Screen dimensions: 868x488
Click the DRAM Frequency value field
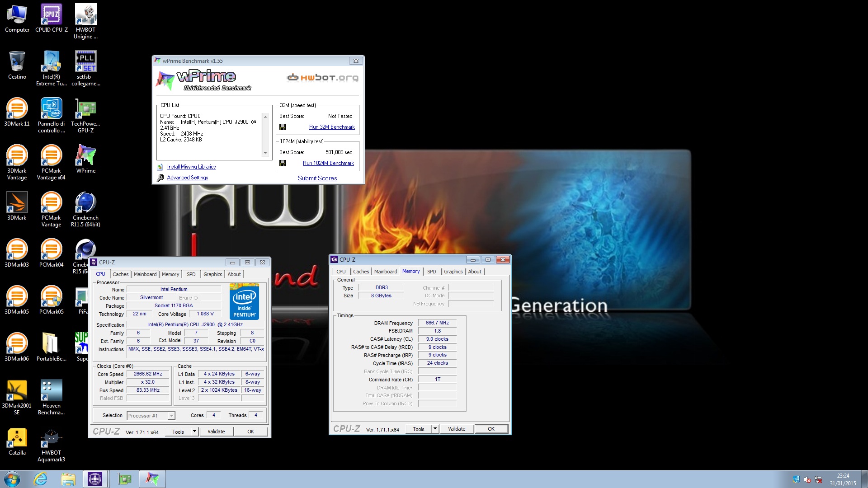point(437,323)
